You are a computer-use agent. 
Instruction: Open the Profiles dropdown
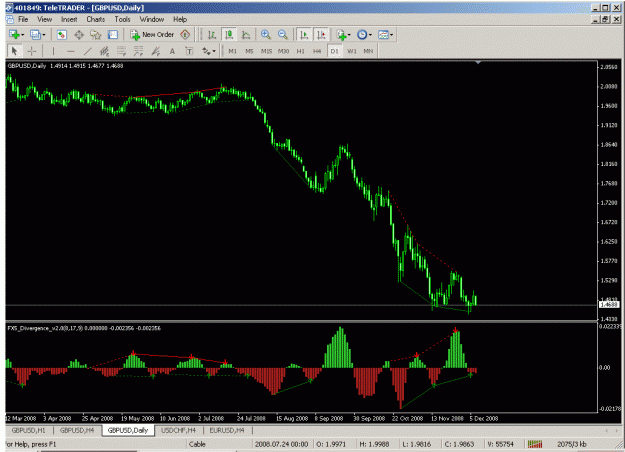click(38, 35)
